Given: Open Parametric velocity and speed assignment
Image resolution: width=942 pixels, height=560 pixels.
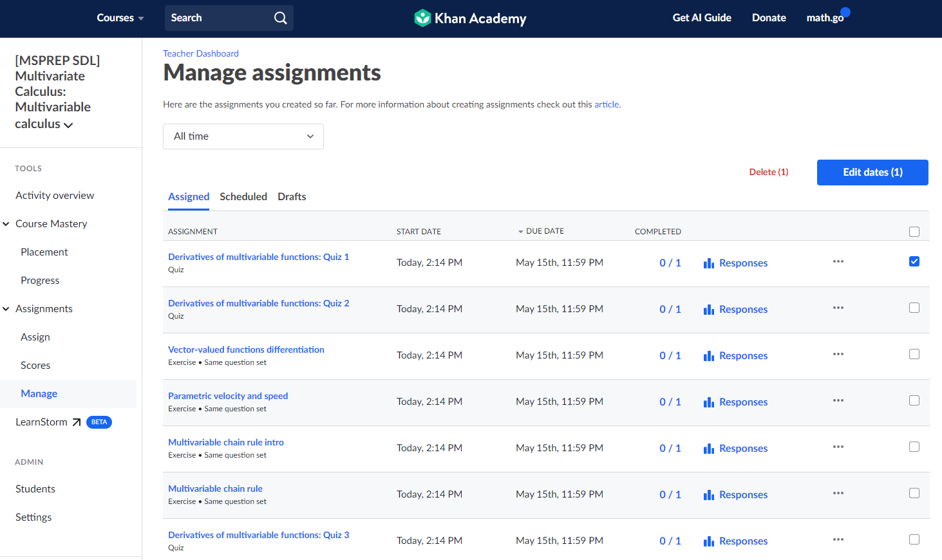Looking at the screenshot, I should pyautogui.click(x=228, y=396).
